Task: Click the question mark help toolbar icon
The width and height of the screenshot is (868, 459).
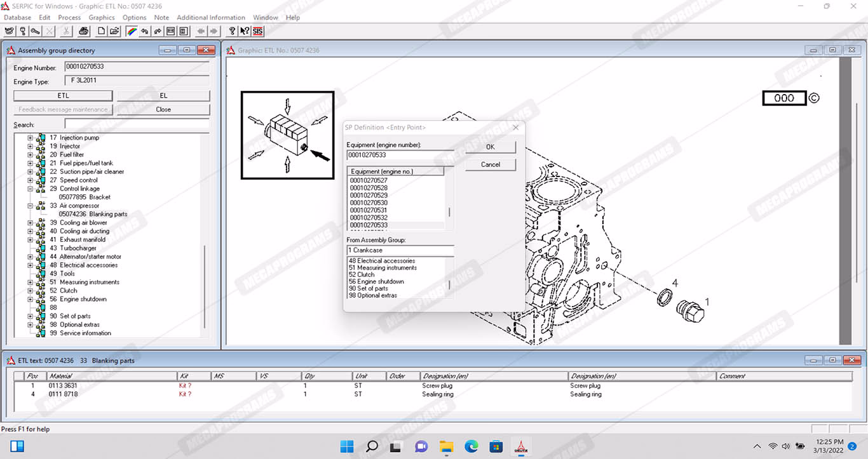Action: tap(232, 30)
